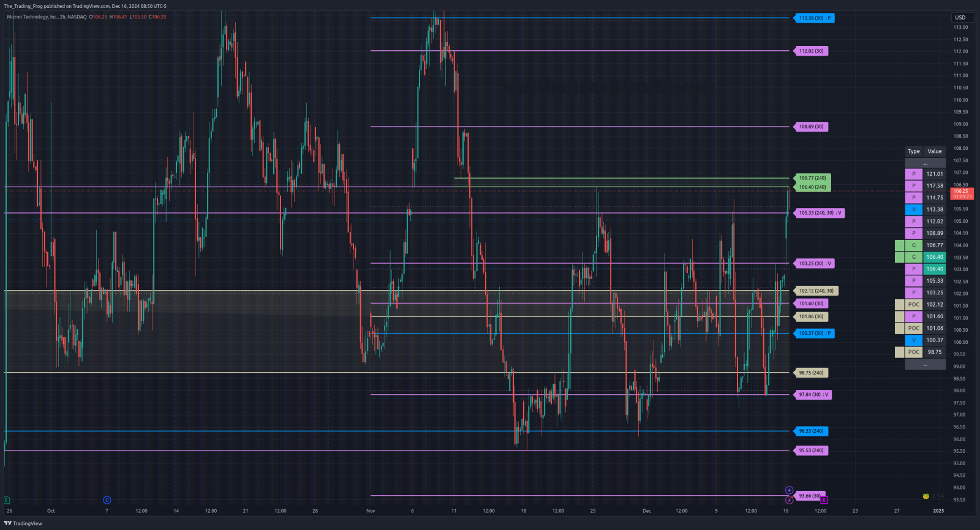Click the 2025 label on the time axis
Image resolution: width=980 pixels, height=530 pixels.
(x=938, y=510)
